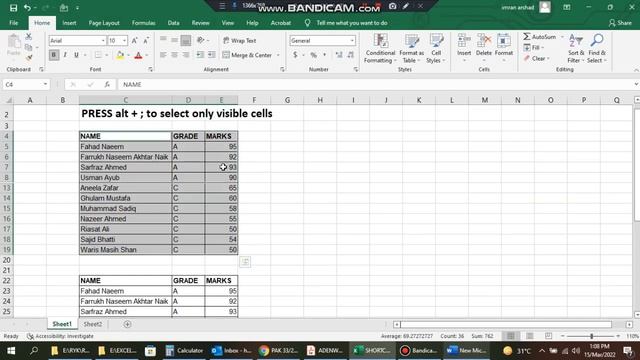Viewport: 640px width, 360px height.
Task: Open the Format cells menu
Action: pyautogui.click(x=504, y=48)
